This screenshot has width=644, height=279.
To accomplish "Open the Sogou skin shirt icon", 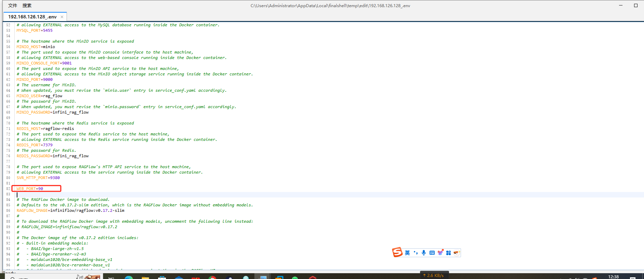I will [440, 253].
